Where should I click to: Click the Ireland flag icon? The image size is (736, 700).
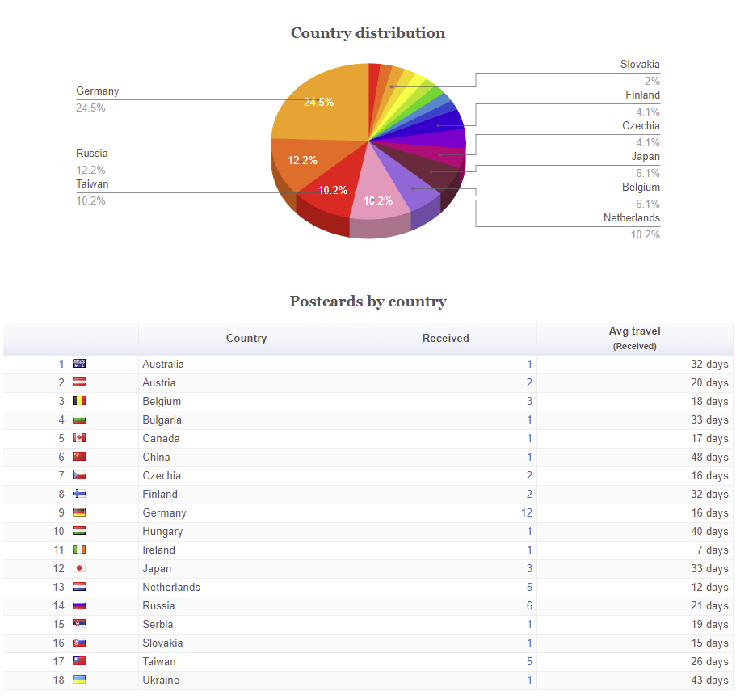79,550
